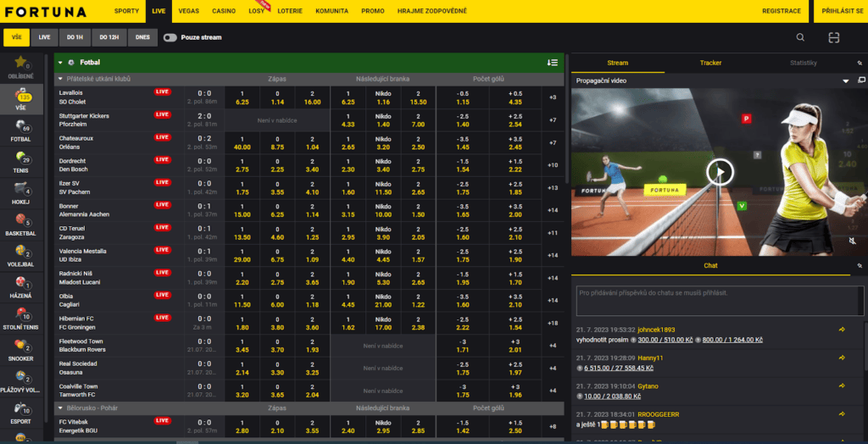Viewport: 868px width, 444px height.
Task: Select the LIVE time filter
Action: (x=44, y=37)
